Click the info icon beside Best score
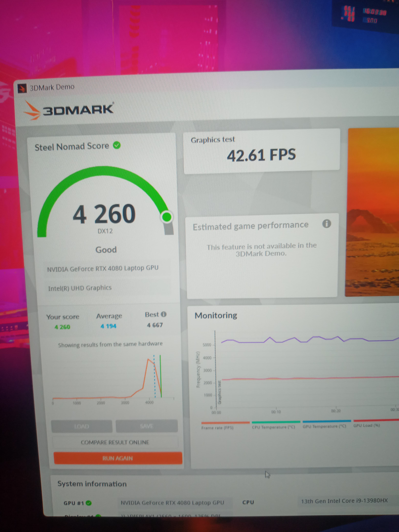Screen dimensions: 399x532 point(164,314)
